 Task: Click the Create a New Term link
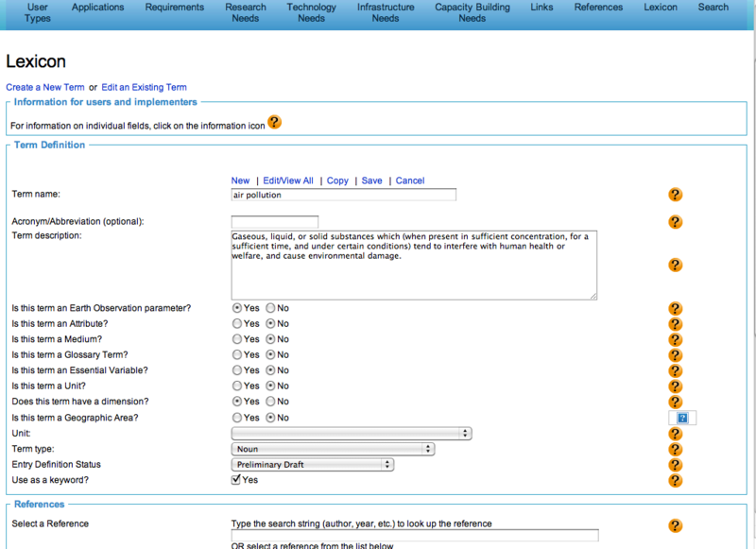pyautogui.click(x=45, y=87)
